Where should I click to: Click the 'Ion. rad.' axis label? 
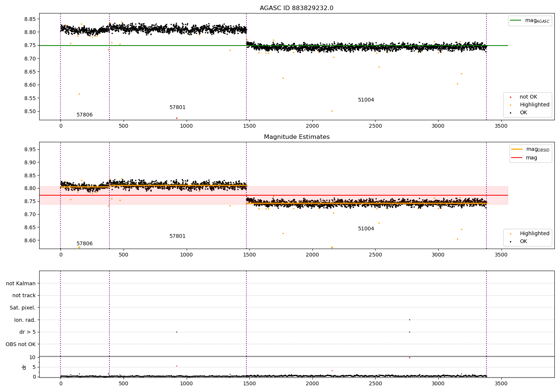click(25, 320)
